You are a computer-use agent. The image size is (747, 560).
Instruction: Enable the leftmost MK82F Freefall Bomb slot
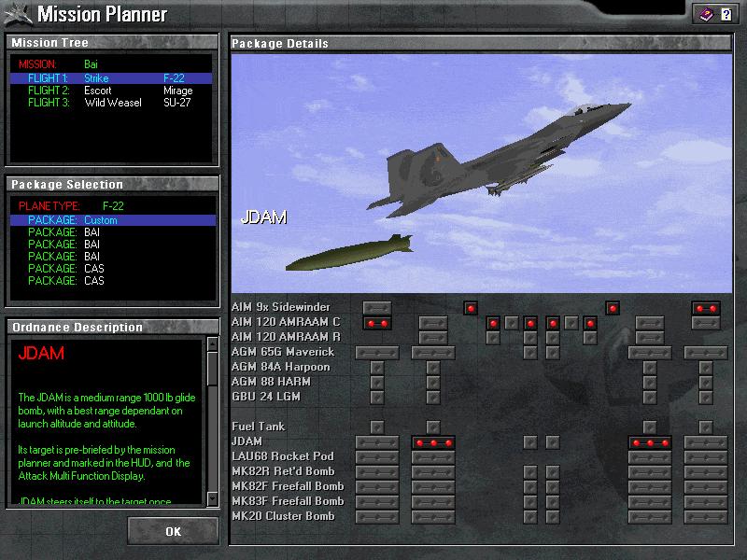point(377,487)
